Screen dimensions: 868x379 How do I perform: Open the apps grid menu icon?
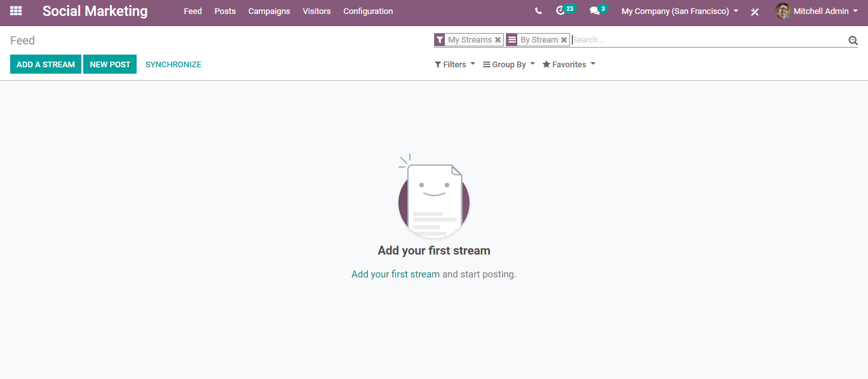(16, 11)
